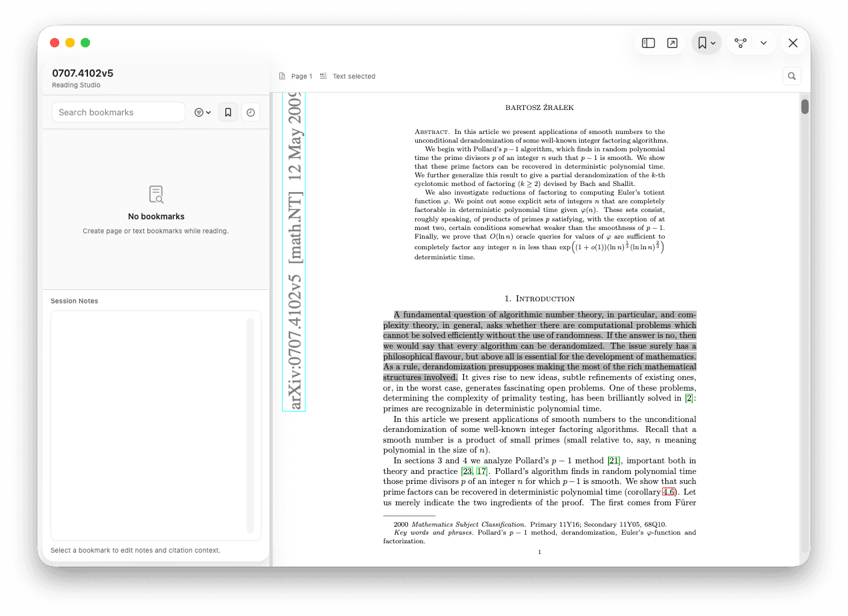Click the Text selected status label
This screenshot has height=616, width=848.
353,76
